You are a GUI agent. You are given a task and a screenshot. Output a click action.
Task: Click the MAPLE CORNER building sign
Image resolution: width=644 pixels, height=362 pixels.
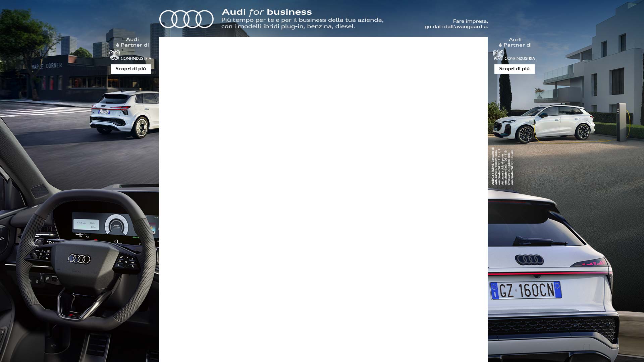click(x=47, y=66)
